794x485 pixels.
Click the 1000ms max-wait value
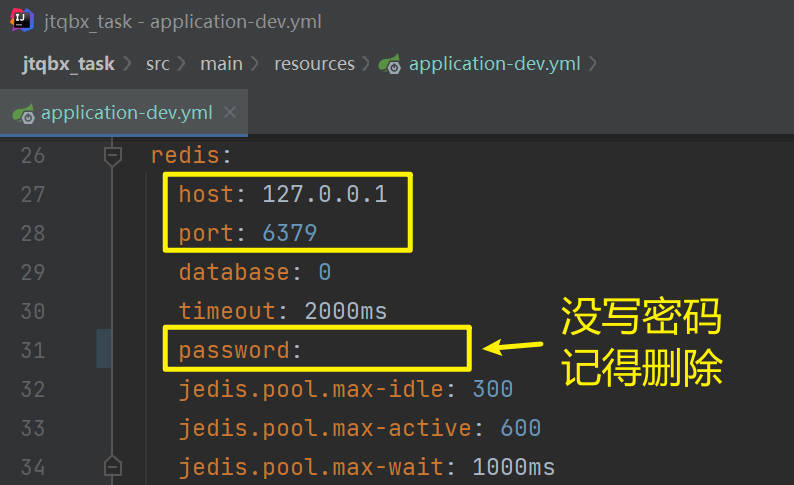tap(513, 467)
